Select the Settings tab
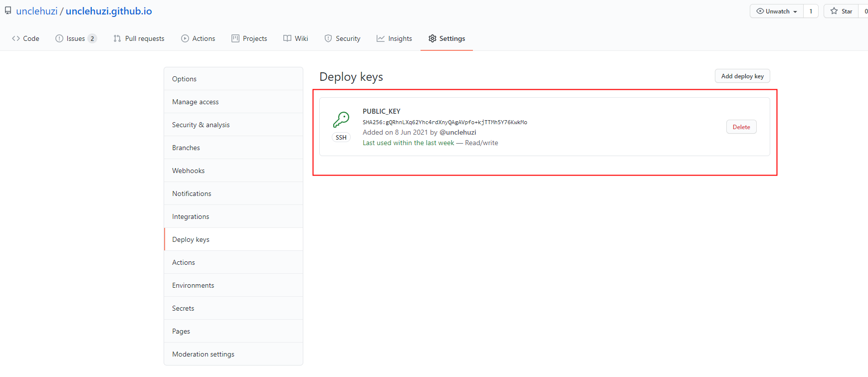This screenshot has width=868, height=377. [446, 38]
